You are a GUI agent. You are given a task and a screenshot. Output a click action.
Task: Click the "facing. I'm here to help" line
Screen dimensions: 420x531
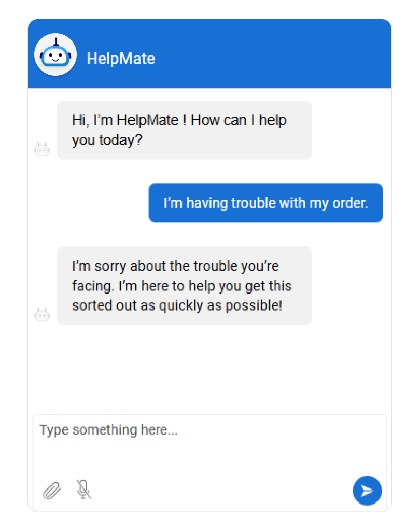click(x=181, y=286)
